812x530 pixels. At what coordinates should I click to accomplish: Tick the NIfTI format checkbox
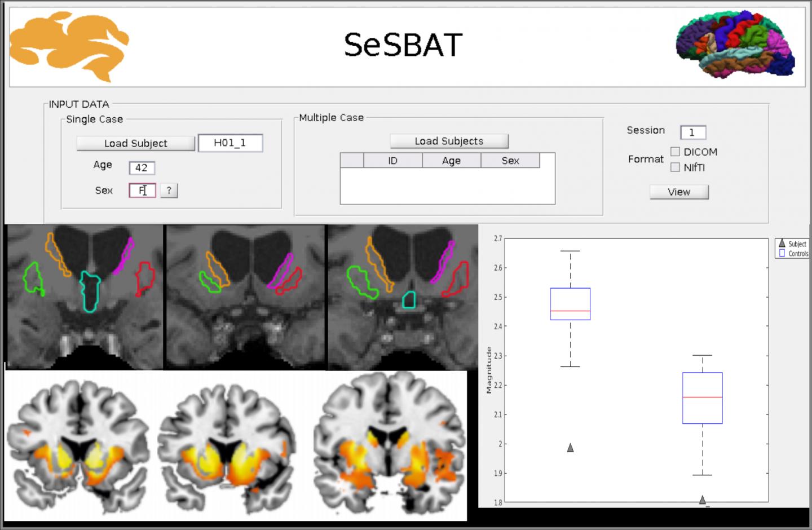pyautogui.click(x=675, y=167)
